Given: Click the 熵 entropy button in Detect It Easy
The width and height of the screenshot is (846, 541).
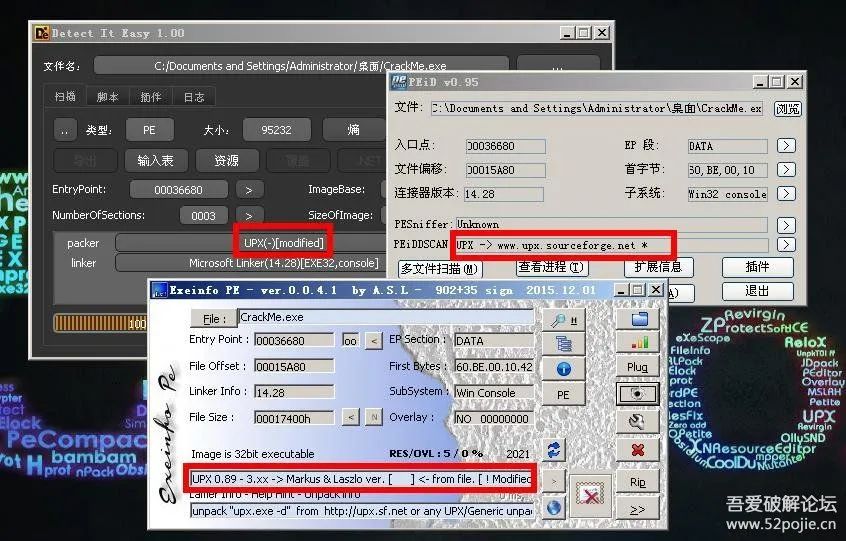Looking at the screenshot, I should coord(353,130).
